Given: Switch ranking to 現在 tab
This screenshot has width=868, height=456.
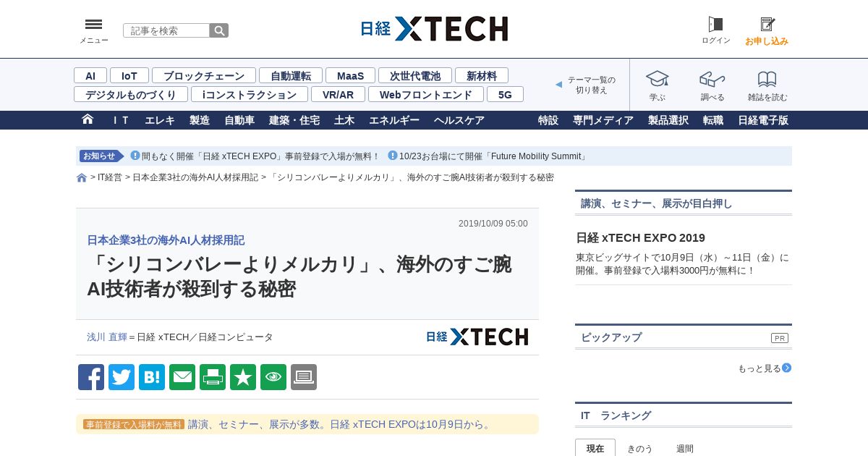Looking at the screenshot, I should (x=595, y=448).
